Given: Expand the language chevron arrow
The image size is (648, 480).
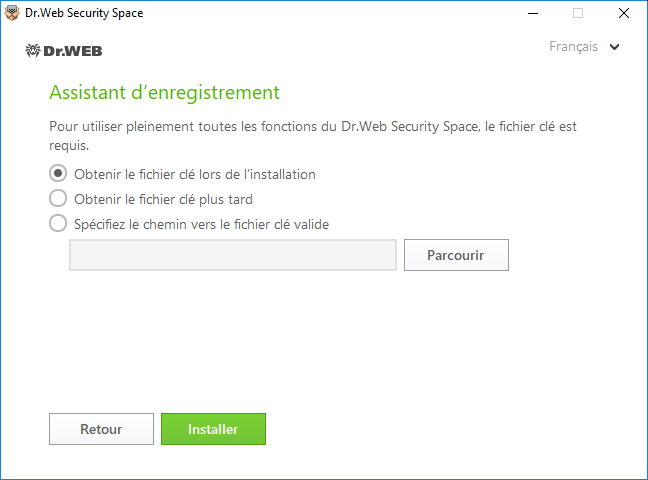Looking at the screenshot, I should click(615, 47).
